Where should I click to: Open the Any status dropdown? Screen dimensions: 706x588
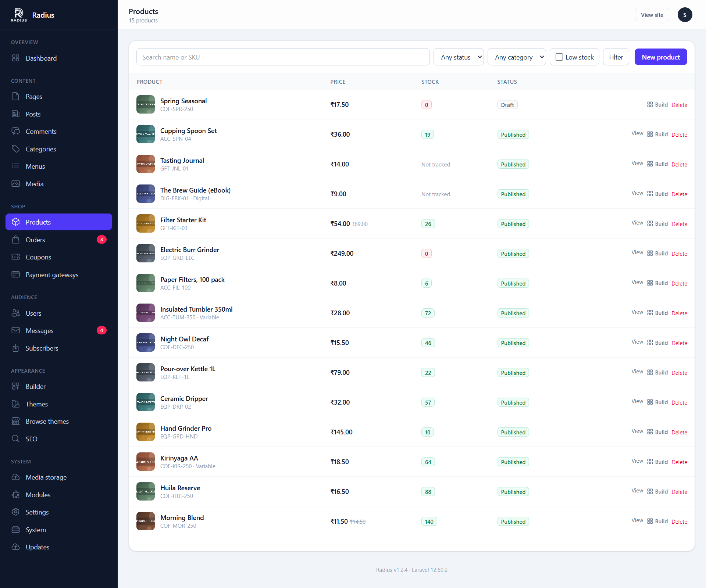[459, 57]
